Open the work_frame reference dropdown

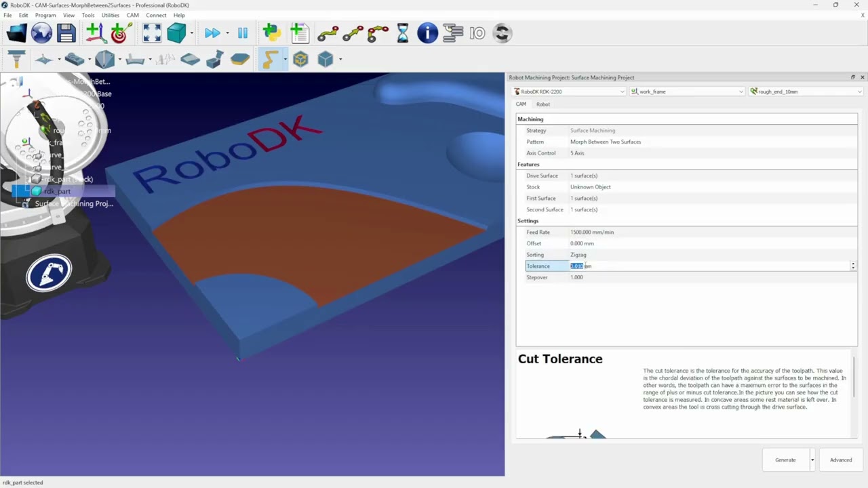click(x=688, y=91)
